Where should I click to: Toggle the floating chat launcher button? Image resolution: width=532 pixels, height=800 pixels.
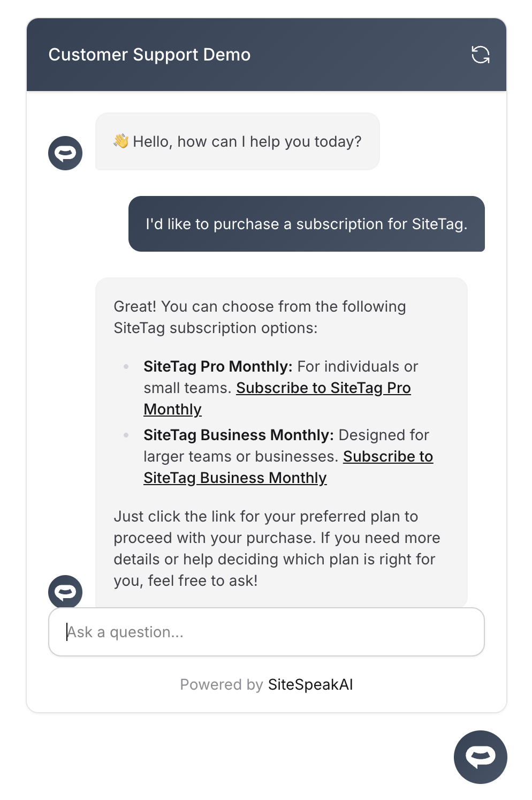pyautogui.click(x=480, y=757)
